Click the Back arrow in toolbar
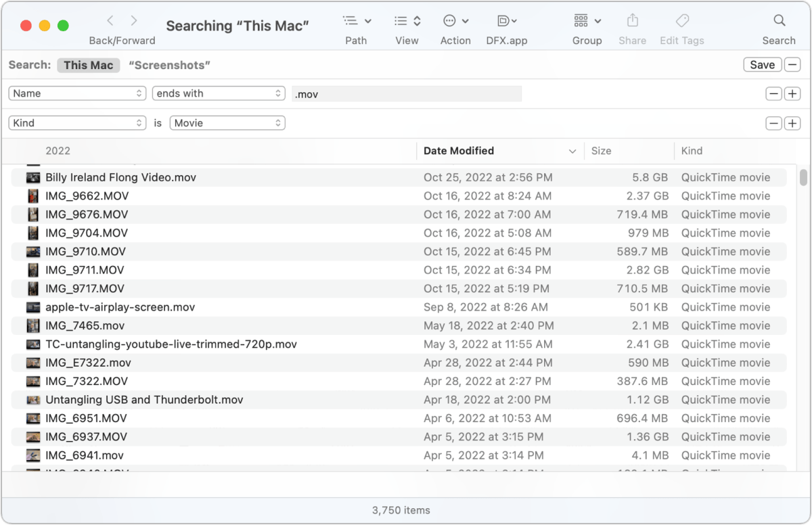Image resolution: width=812 pixels, height=525 pixels. coord(110,21)
